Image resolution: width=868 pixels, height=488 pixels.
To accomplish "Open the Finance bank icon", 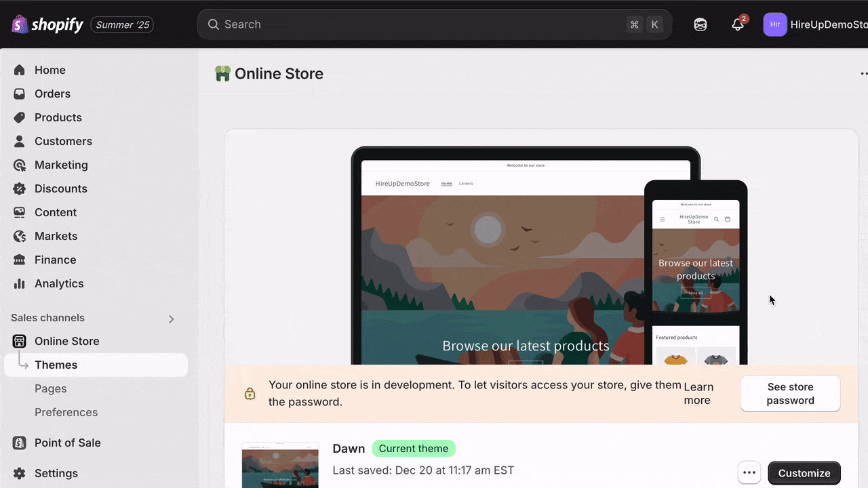I will [x=20, y=260].
